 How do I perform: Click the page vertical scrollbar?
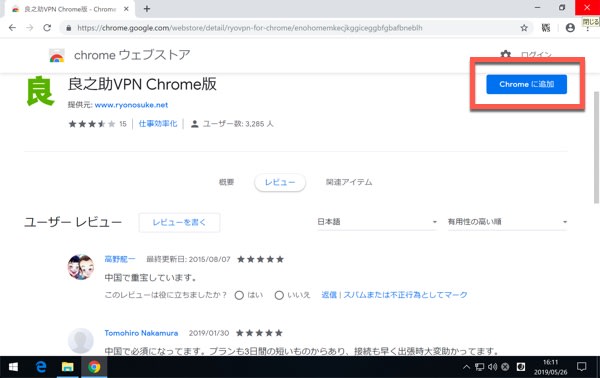tap(596, 147)
